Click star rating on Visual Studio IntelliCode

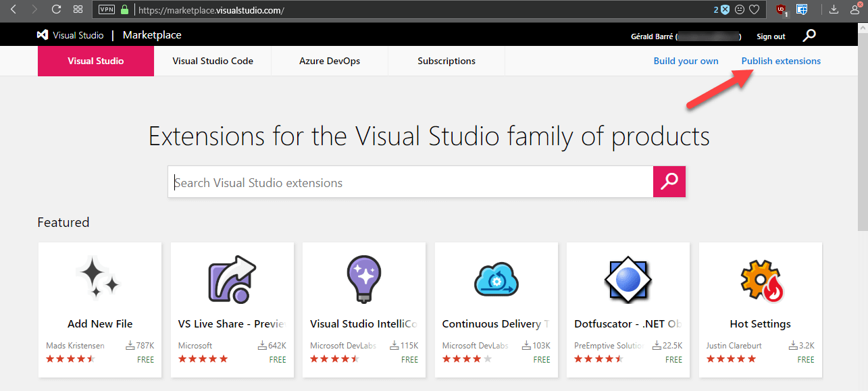point(335,359)
